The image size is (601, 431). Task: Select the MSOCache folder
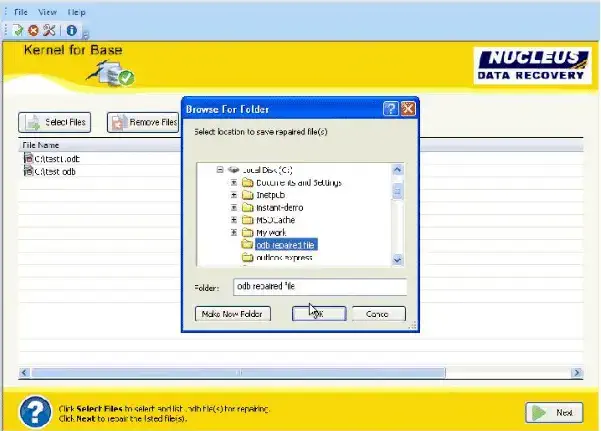click(275, 220)
